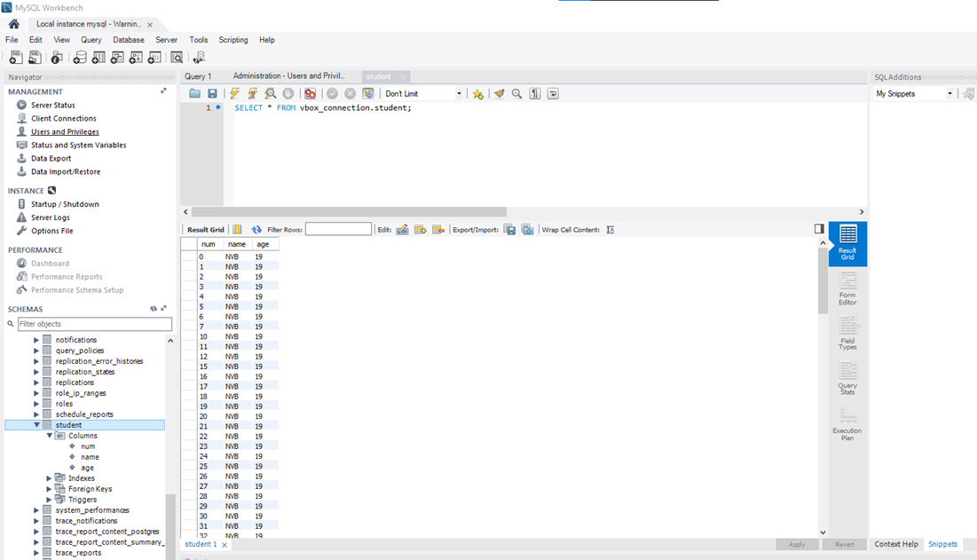977x560 pixels.
Task: Open Users and Privileges in Management
Action: click(x=65, y=131)
